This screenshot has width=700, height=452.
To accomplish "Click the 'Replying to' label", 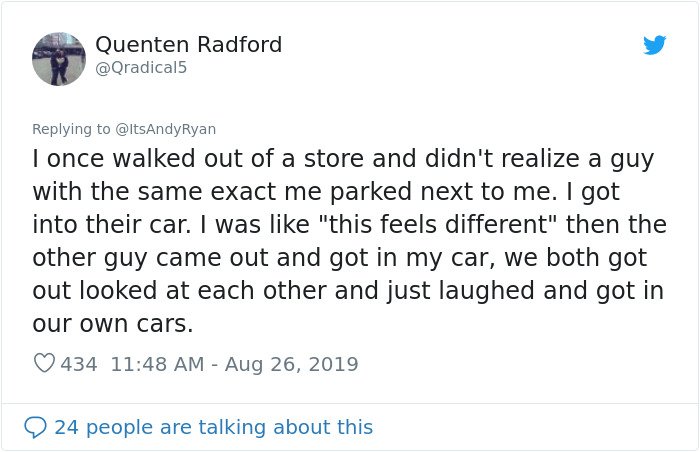I will tap(71, 129).
